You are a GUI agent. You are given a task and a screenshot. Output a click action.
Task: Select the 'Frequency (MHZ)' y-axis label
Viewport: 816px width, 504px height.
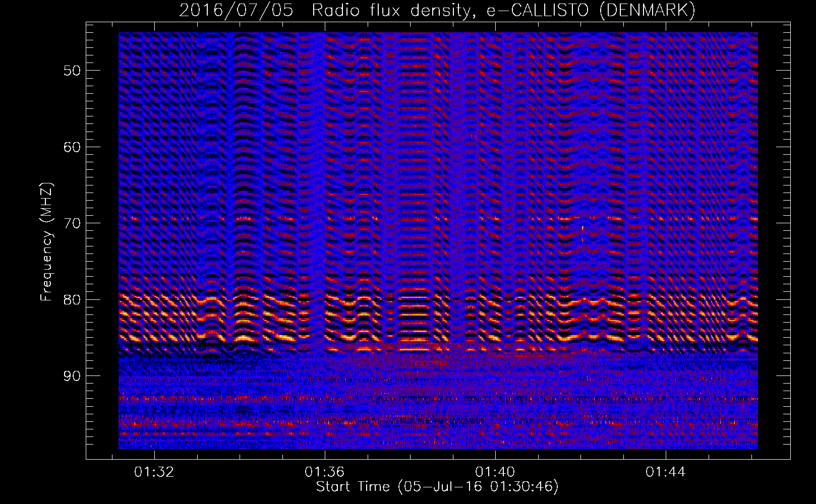tap(46, 242)
